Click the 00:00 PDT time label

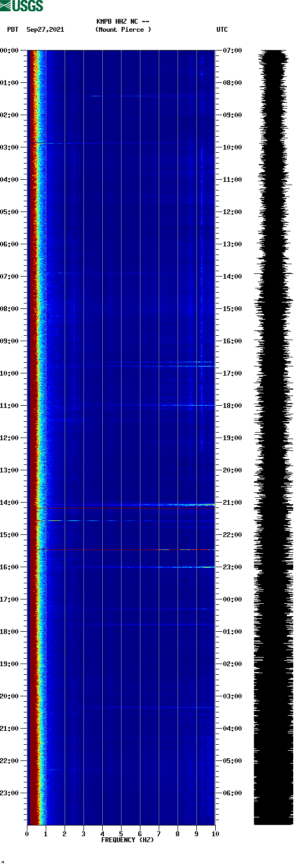pos(10,51)
